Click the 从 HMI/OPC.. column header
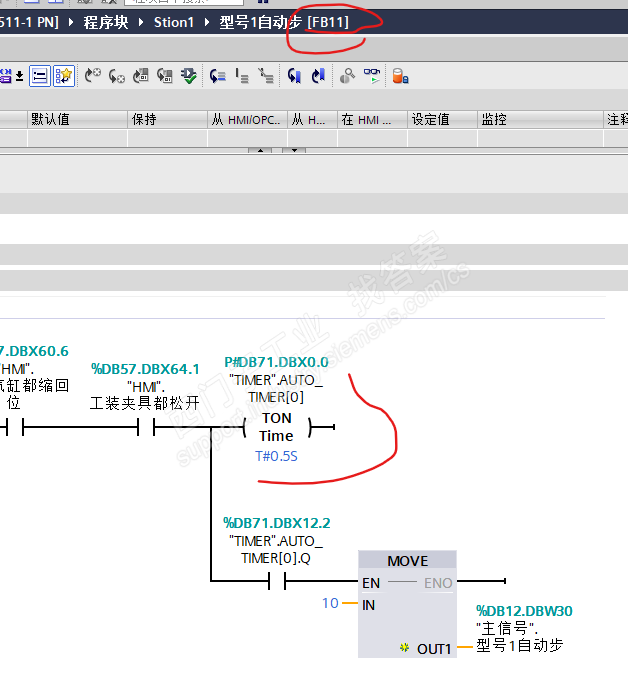This screenshot has width=628, height=695. coord(247,119)
